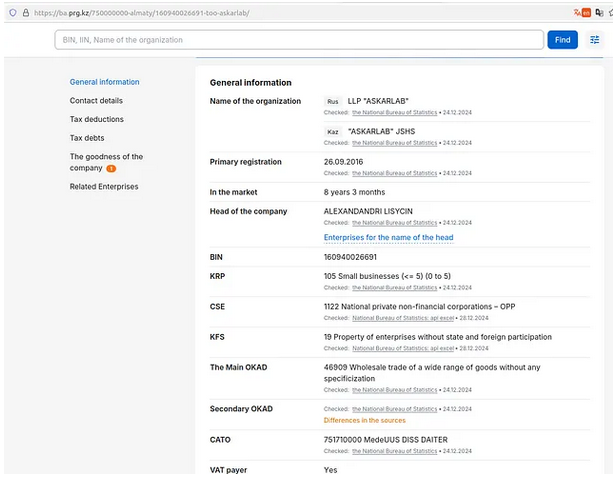Select the Kaz language tag for organization name
Viewport: 615px width, 477px height.
coord(333,132)
